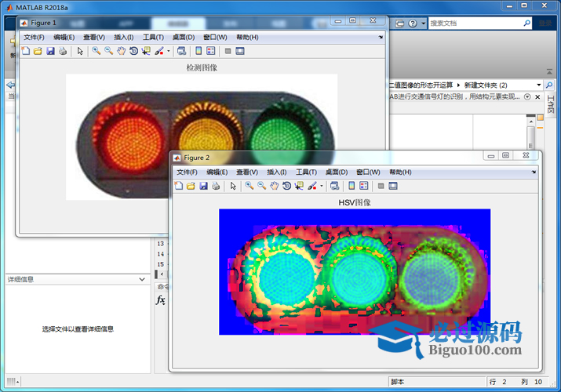
Task: Click Save icon in Figure 1 toolbar
Action: [50, 51]
